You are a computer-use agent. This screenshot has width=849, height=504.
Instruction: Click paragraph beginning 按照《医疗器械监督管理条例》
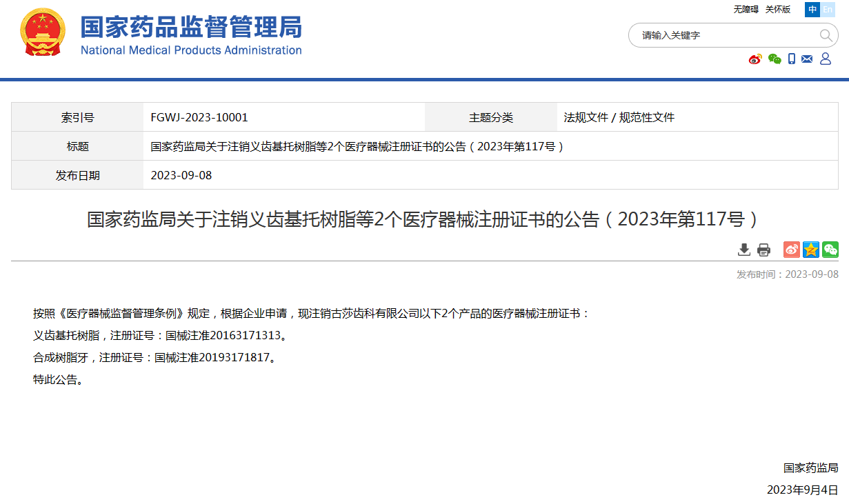click(312, 314)
